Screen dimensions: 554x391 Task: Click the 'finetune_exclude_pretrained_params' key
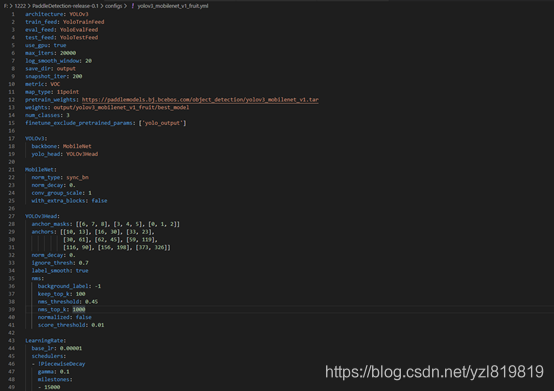(x=79, y=123)
